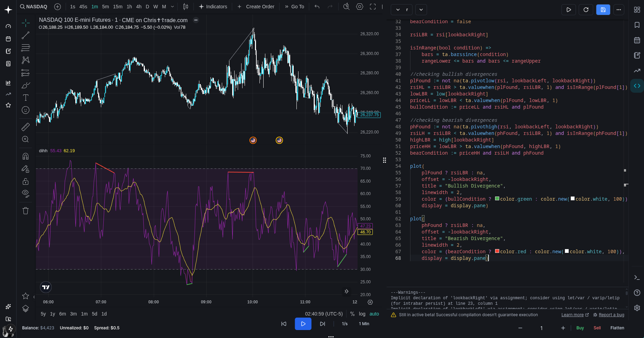
Task: Select the Text annotation tool
Action: [x=26, y=98]
